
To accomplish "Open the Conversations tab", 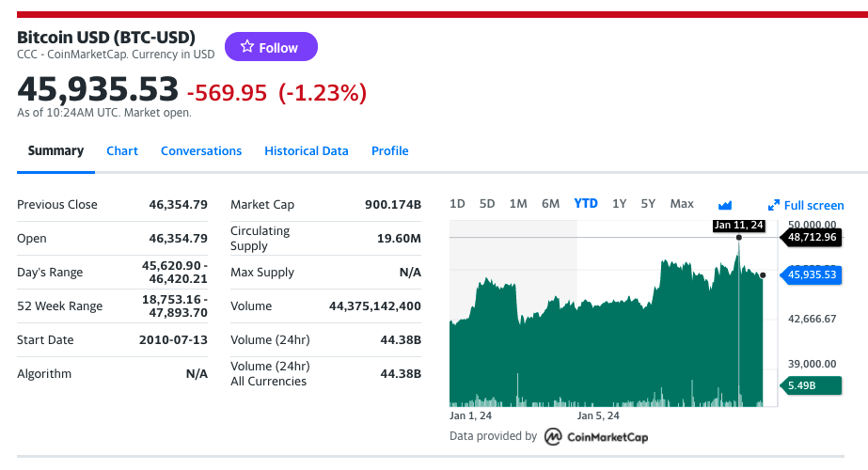I will pyautogui.click(x=201, y=151).
